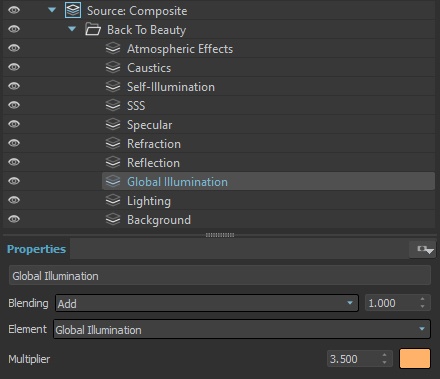Viewport: 440px width, 379px height.
Task: Select the Specular layer
Action: (219, 124)
